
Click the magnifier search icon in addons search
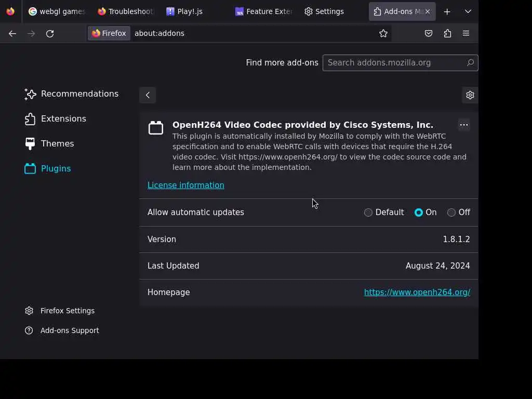470,63
